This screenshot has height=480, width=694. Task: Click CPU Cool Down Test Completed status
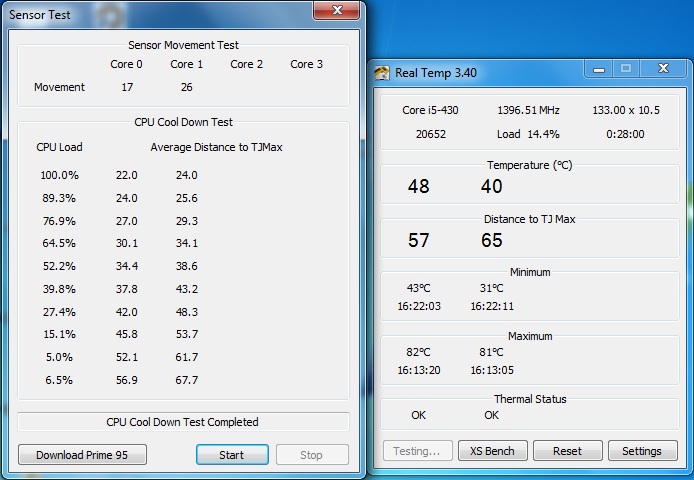(182, 422)
